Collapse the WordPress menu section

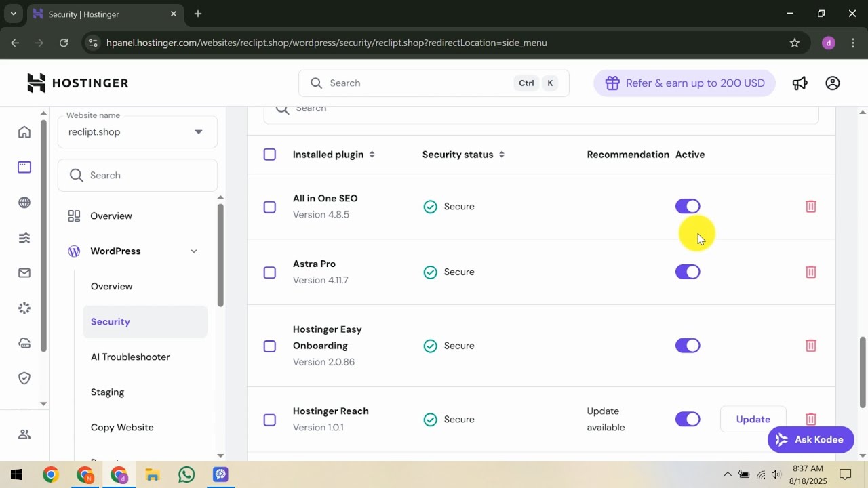pos(194,251)
